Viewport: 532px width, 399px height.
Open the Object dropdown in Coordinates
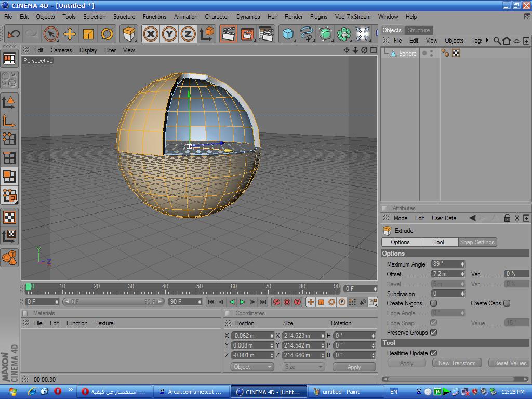[x=252, y=367]
